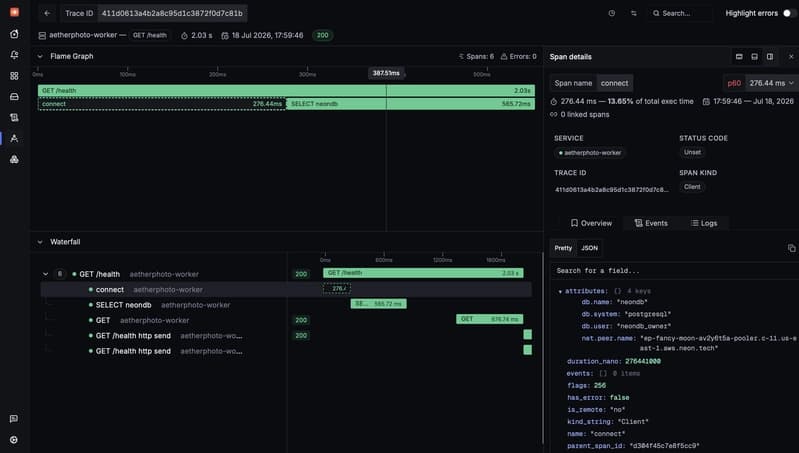Click the db.system "postgresql" attribute
The height and width of the screenshot is (453, 799).
(x=626, y=314)
